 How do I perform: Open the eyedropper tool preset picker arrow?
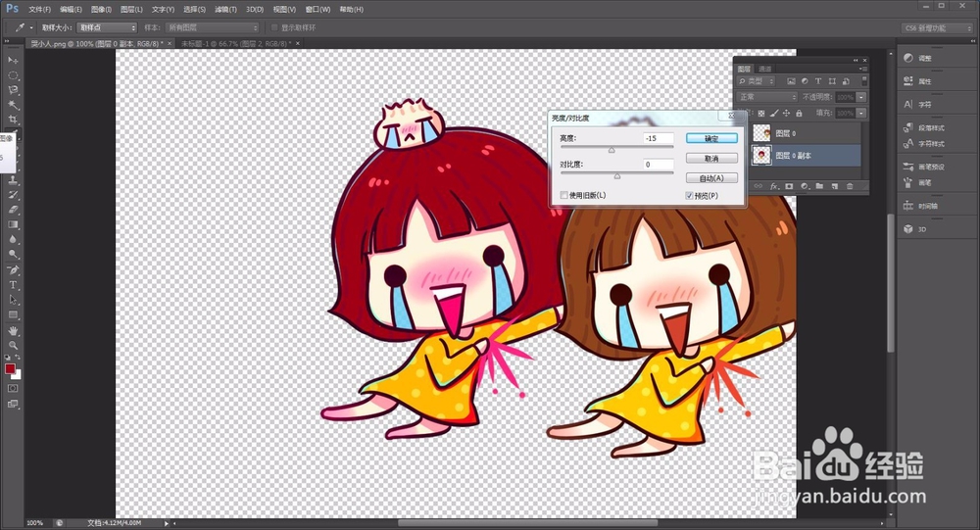31,27
